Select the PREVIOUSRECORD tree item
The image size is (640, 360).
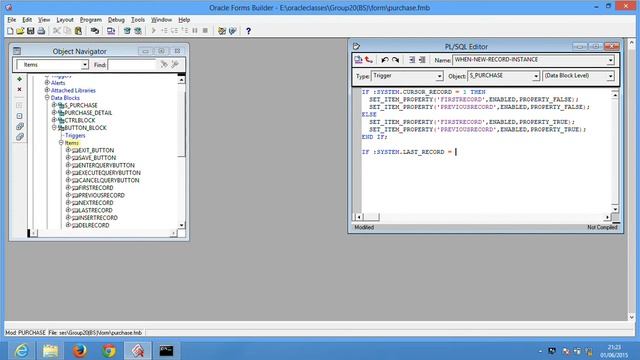coord(101,195)
